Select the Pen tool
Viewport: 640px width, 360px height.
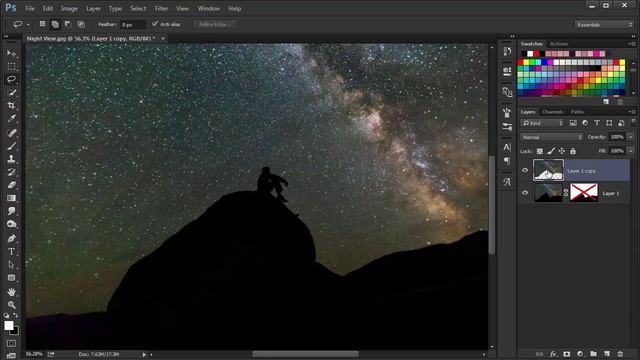point(11,238)
